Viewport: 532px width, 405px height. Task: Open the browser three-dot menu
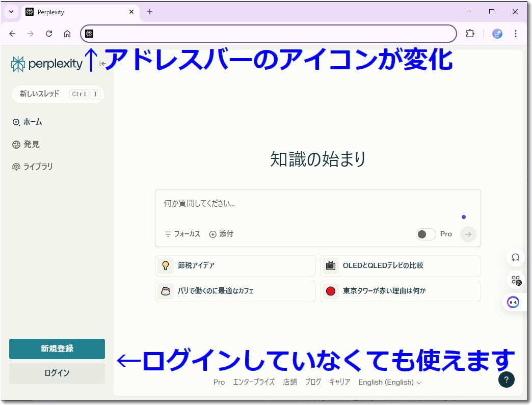(x=515, y=34)
